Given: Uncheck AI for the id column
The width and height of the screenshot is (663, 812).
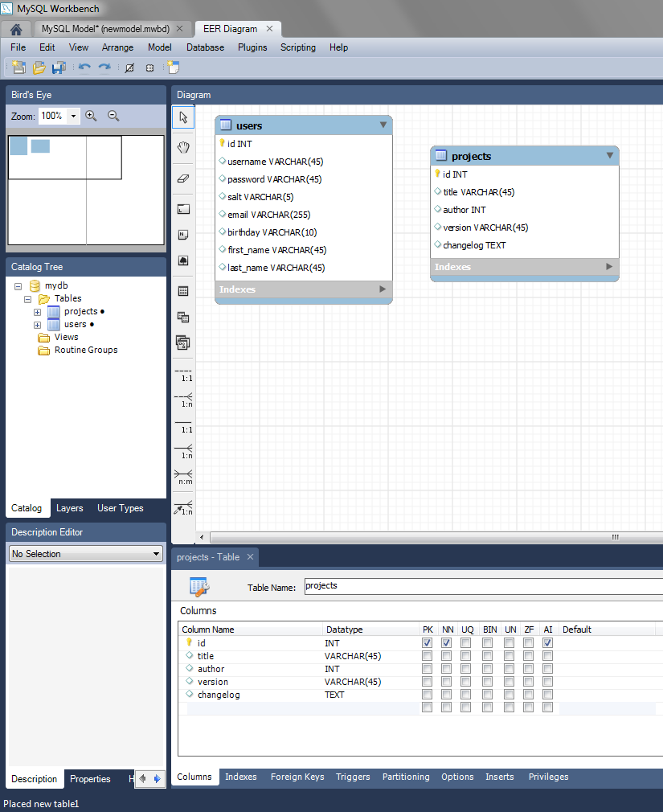Looking at the screenshot, I should [x=547, y=642].
